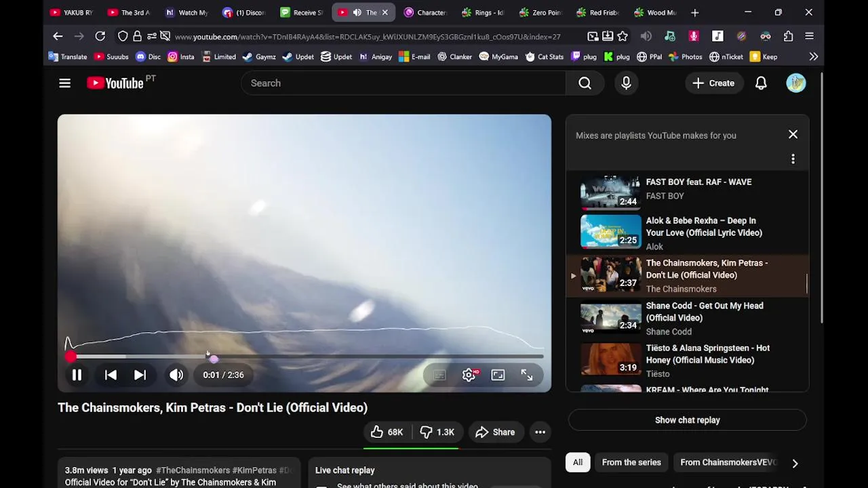Show more filter chips with right chevron
This screenshot has height=488, width=868.
tap(795, 464)
